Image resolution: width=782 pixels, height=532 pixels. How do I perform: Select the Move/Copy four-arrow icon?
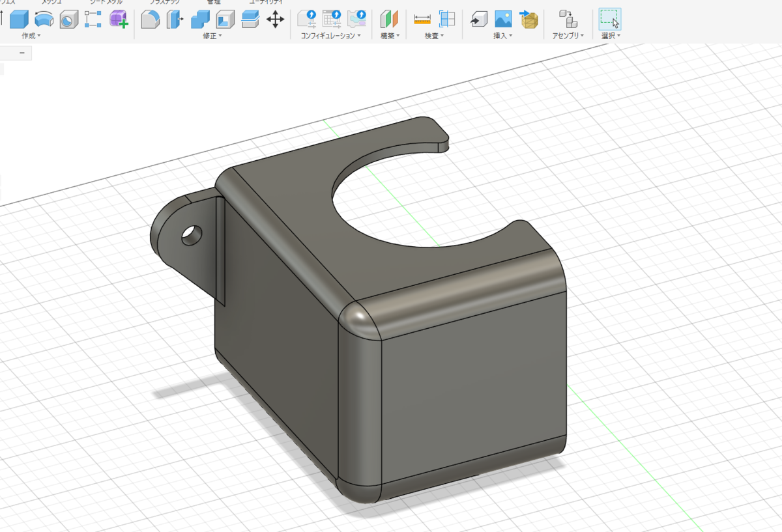pyautogui.click(x=276, y=20)
